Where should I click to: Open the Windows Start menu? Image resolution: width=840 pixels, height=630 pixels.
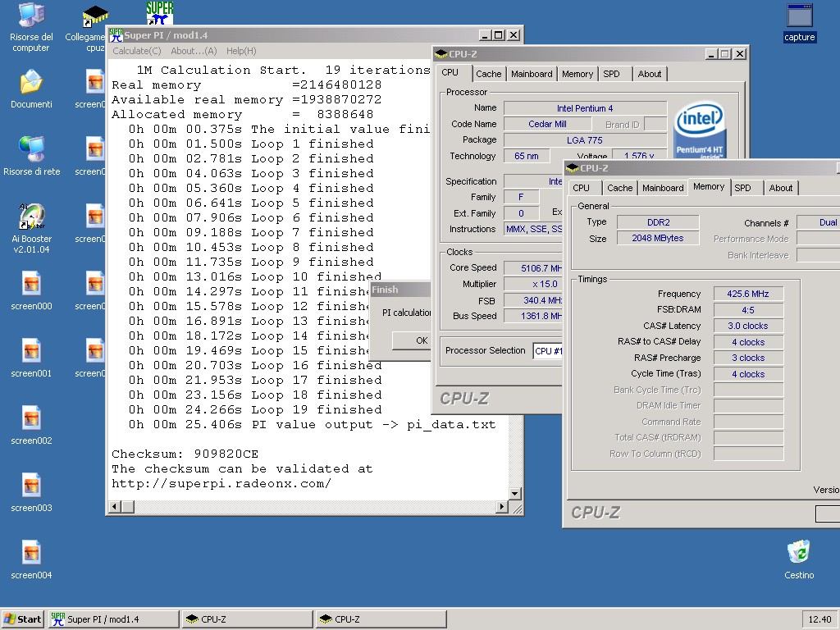22,619
